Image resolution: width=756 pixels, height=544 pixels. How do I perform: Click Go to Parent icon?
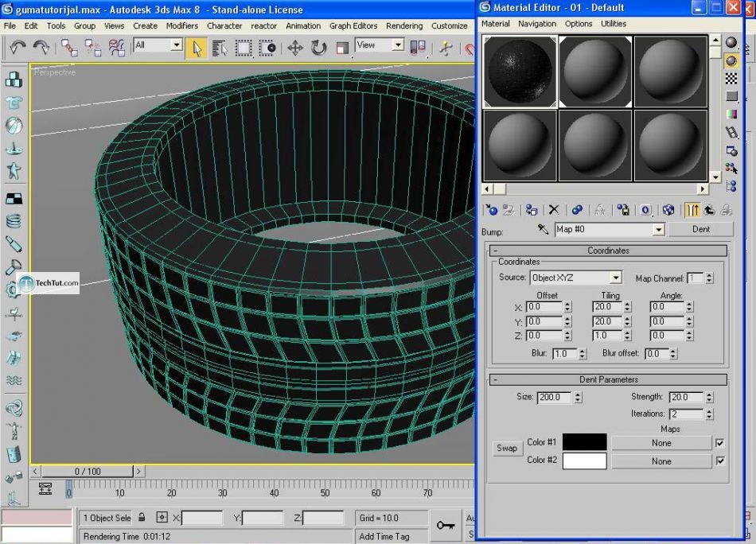tap(709, 210)
